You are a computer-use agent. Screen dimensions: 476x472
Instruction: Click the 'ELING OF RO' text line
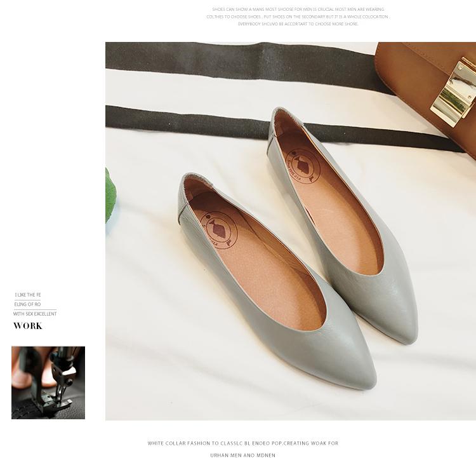27,304
